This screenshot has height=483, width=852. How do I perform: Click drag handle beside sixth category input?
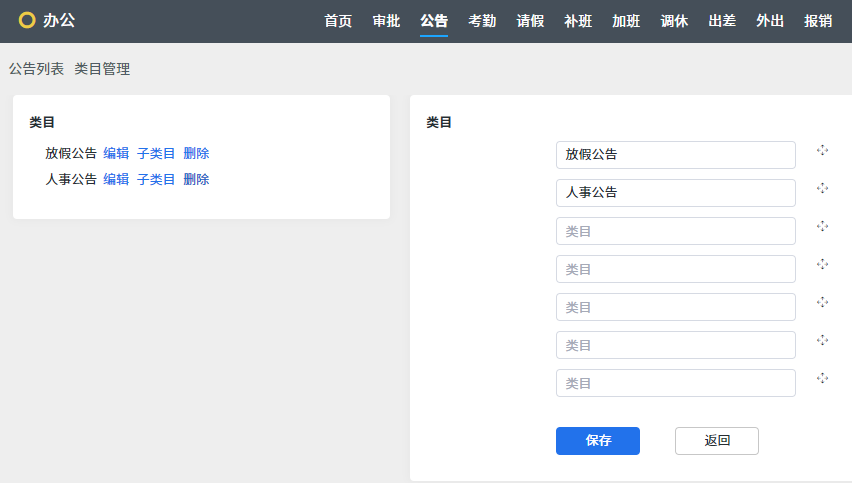coord(822,340)
